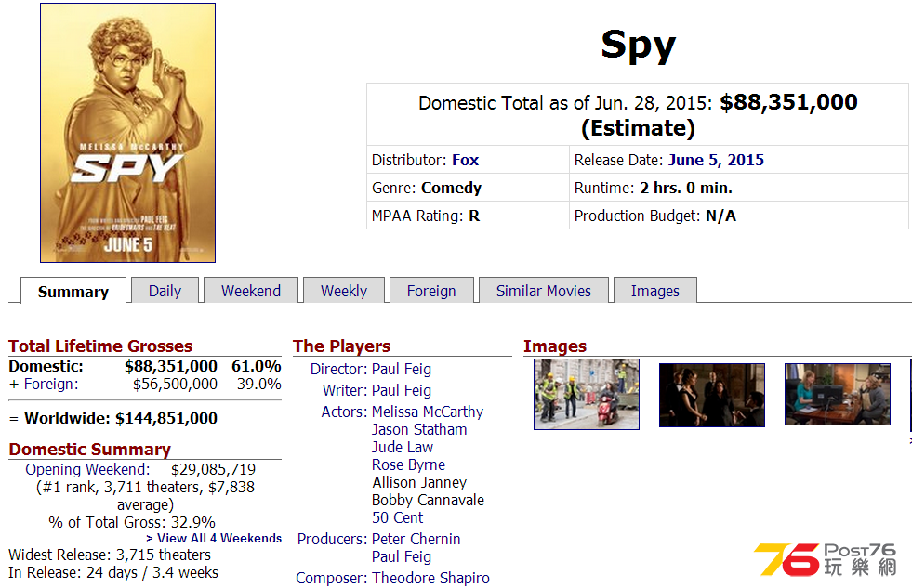Click the 61.0% domestic share value
This screenshot has width=912, height=588.
(256, 366)
